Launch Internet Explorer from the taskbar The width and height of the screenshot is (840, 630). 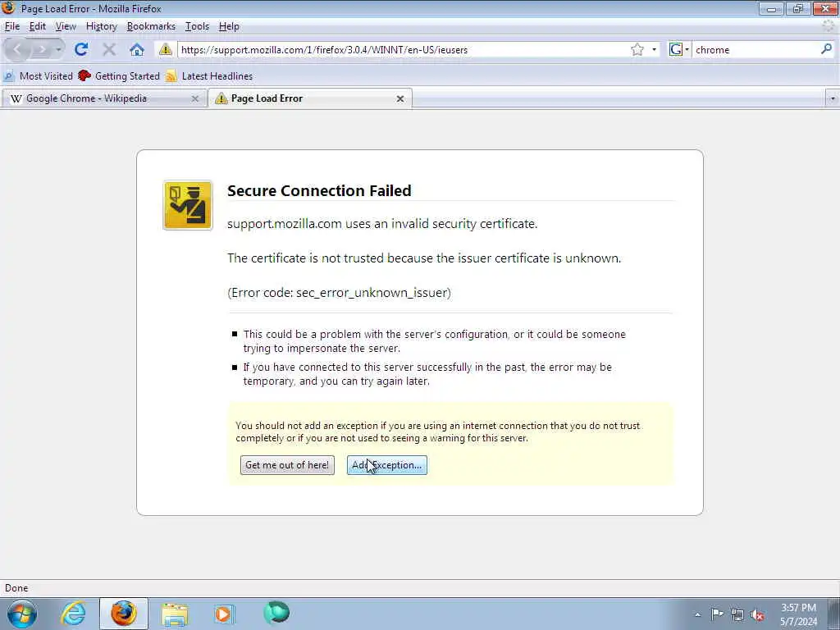pos(73,614)
